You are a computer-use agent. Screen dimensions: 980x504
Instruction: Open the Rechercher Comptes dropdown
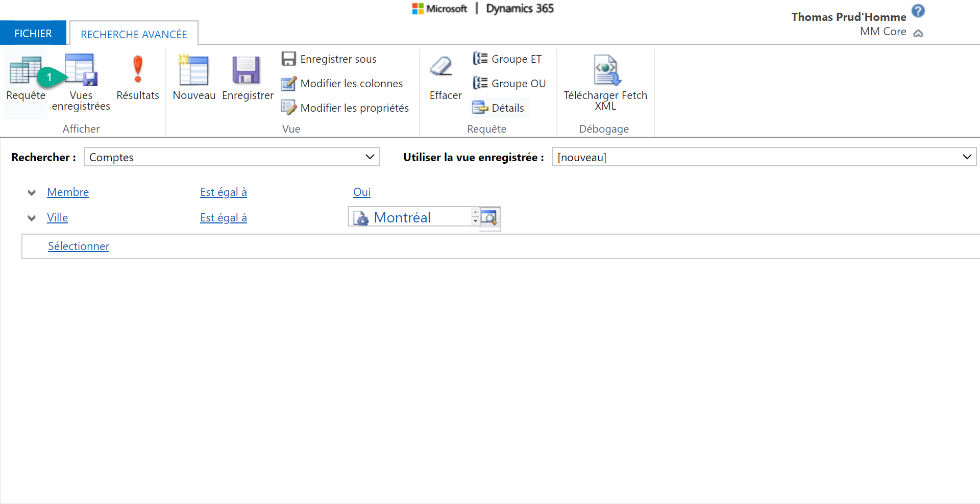tap(370, 157)
